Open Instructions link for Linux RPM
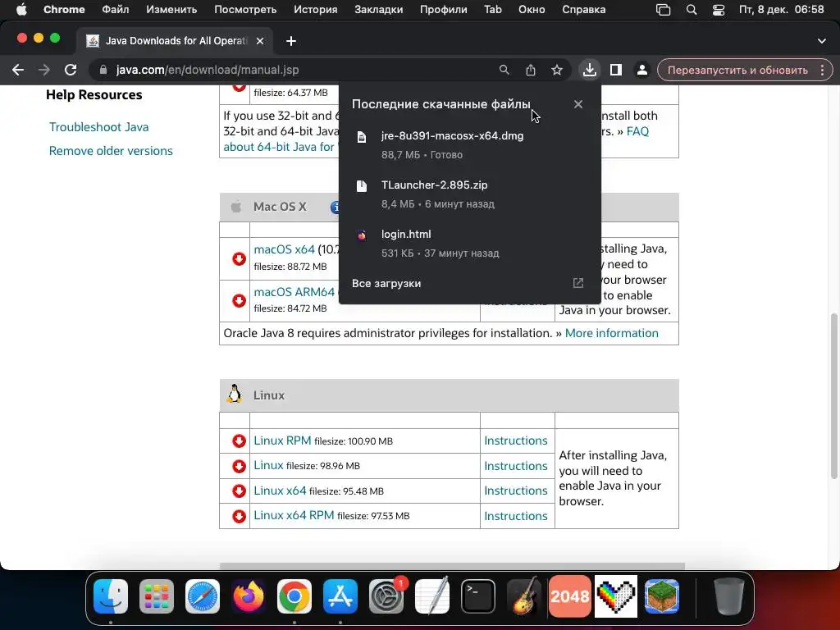The width and height of the screenshot is (840, 630). pyautogui.click(x=516, y=441)
